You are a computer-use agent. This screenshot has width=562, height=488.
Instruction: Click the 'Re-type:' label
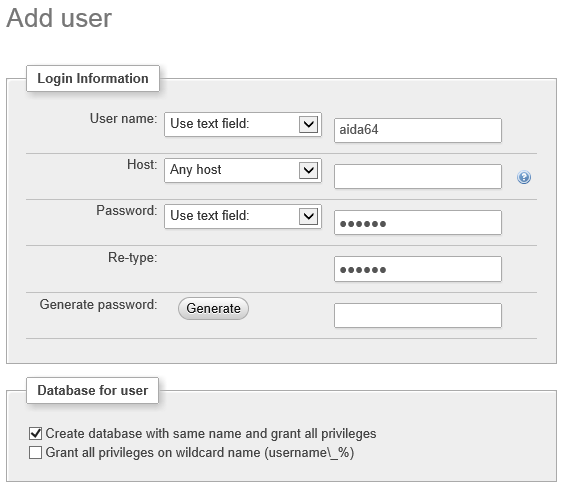133,257
